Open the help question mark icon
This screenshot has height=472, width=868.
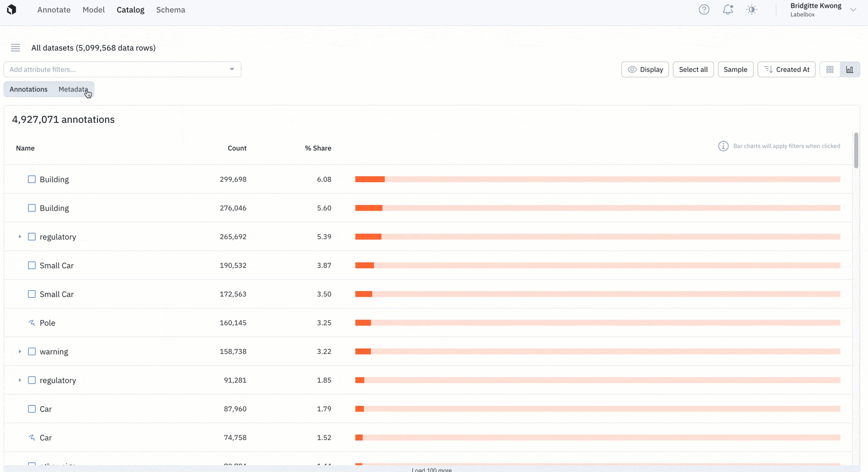(x=704, y=9)
